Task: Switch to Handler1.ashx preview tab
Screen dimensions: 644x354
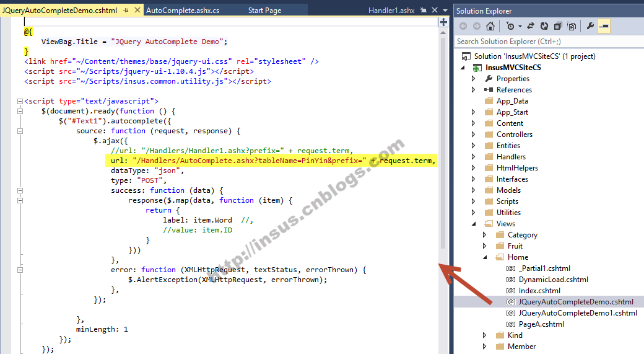Action: coord(391,11)
